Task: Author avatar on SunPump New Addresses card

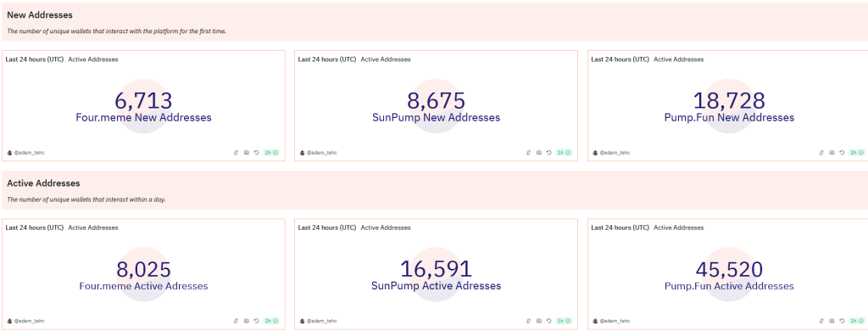Action: point(303,153)
